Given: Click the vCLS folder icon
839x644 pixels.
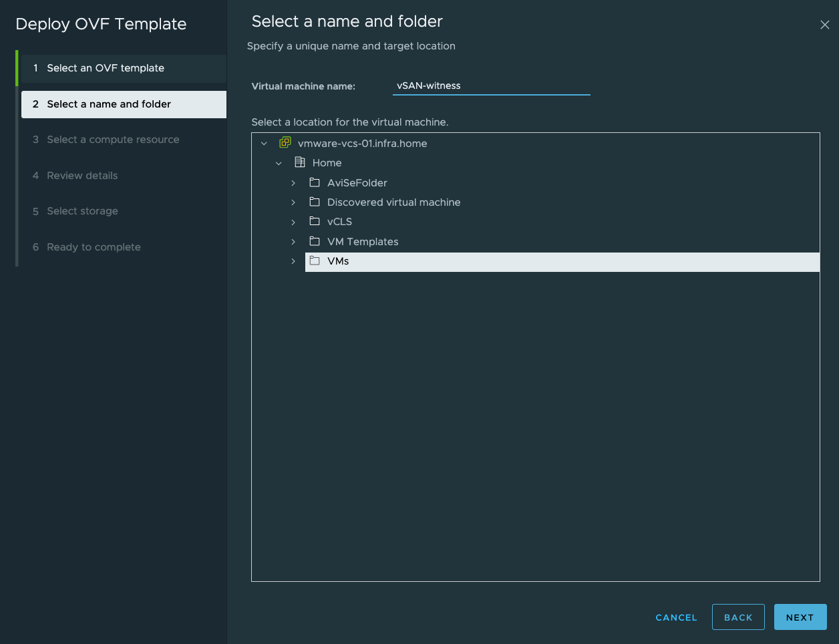Looking at the screenshot, I should pos(315,221).
